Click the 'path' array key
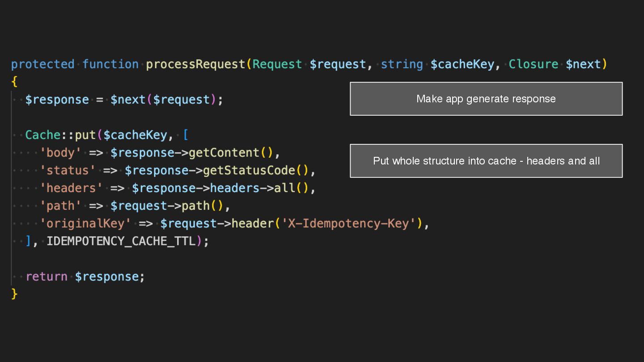The width and height of the screenshot is (644, 362). click(x=61, y=206)
